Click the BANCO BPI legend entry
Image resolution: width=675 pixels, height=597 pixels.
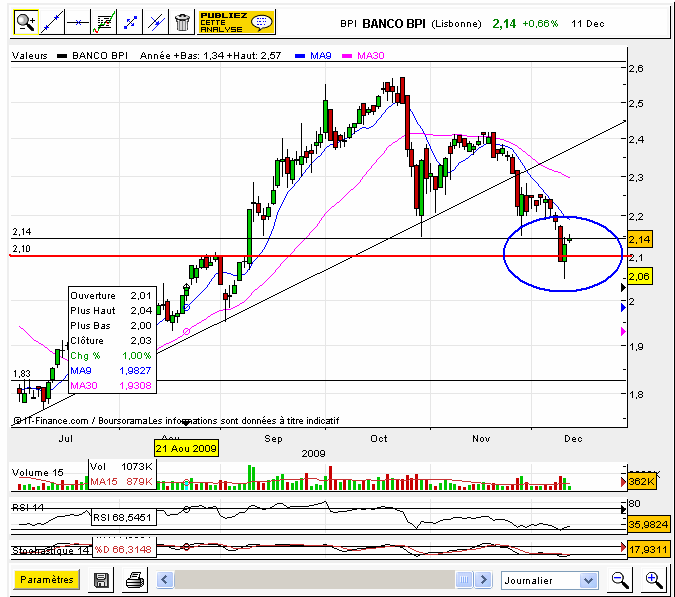pos(100,56)
